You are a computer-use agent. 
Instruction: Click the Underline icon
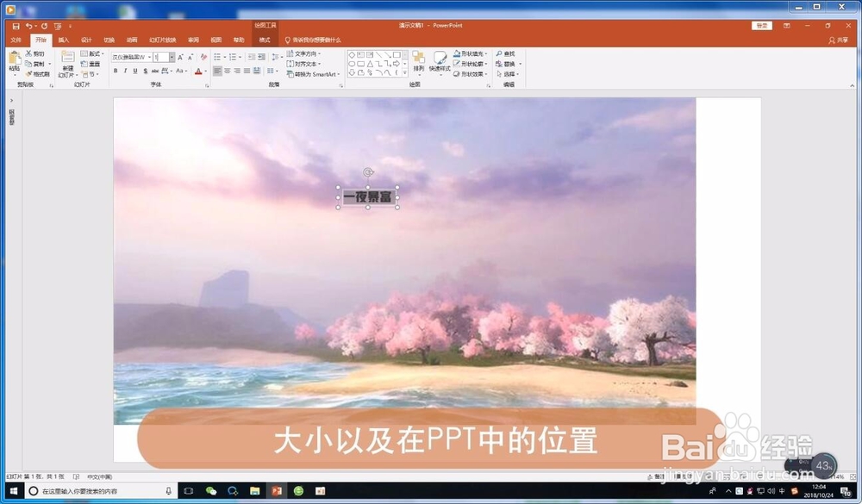coord(135,70)
